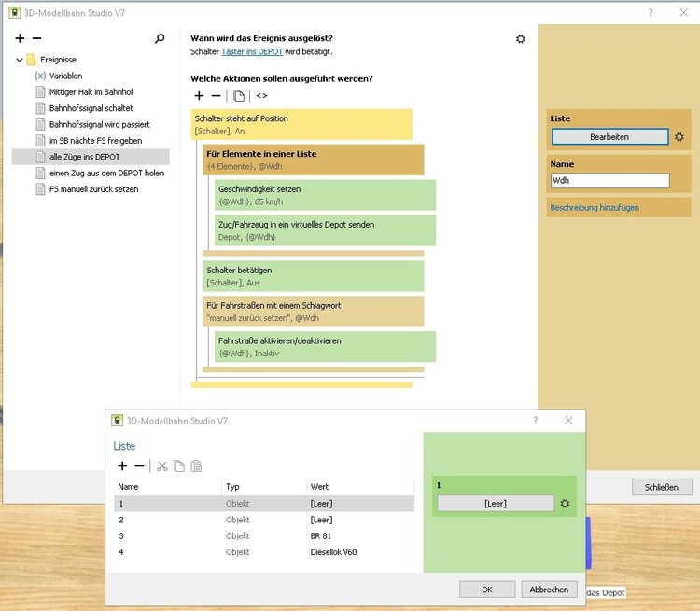700x611 pixels.
Task: Select the Variablen tree entry
Action: pyautogui.click(x=65, y=76)
